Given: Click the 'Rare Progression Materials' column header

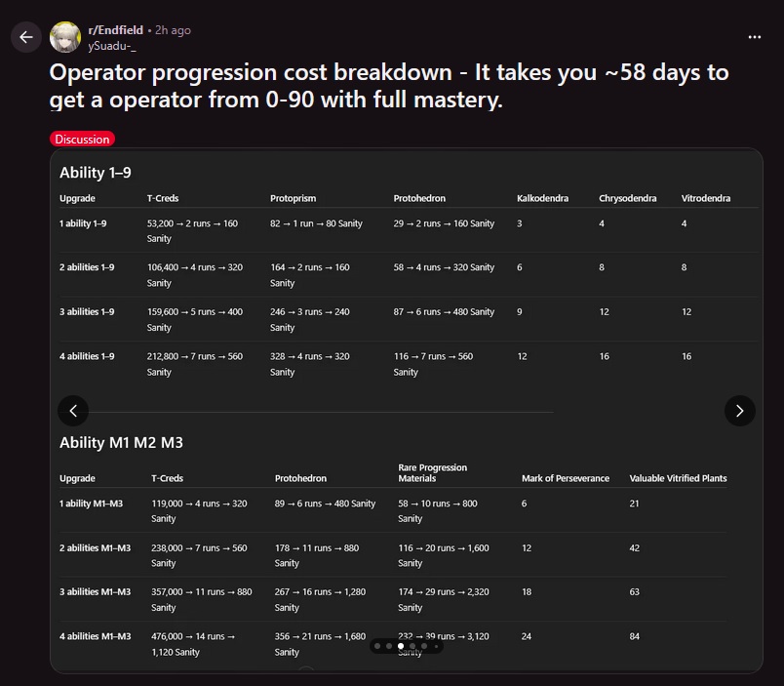Looking at the screenshot, I should pos(433,473).
